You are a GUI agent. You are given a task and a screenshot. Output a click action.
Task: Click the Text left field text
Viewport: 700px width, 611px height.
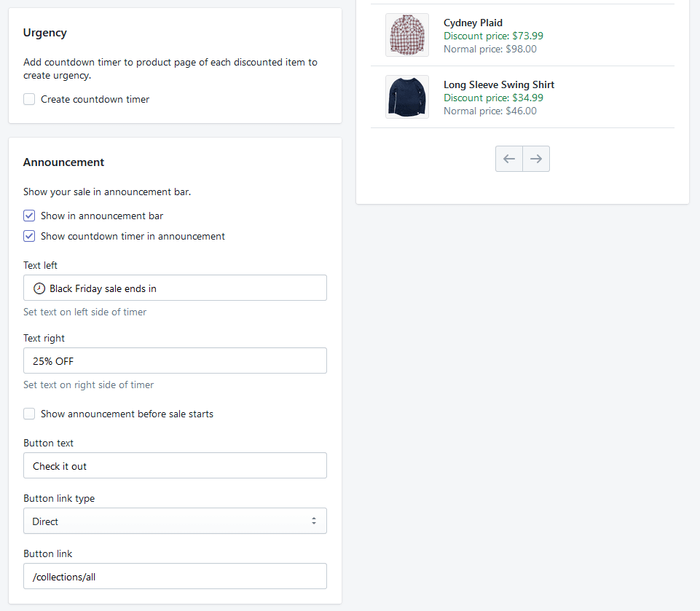click(103, 288)
